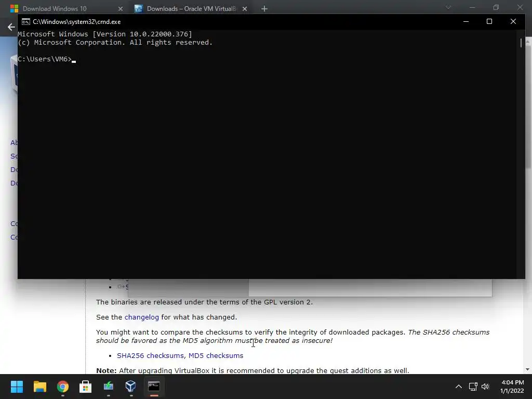
Task: Open the network status tray icon
Action: (x=473, y=387)
